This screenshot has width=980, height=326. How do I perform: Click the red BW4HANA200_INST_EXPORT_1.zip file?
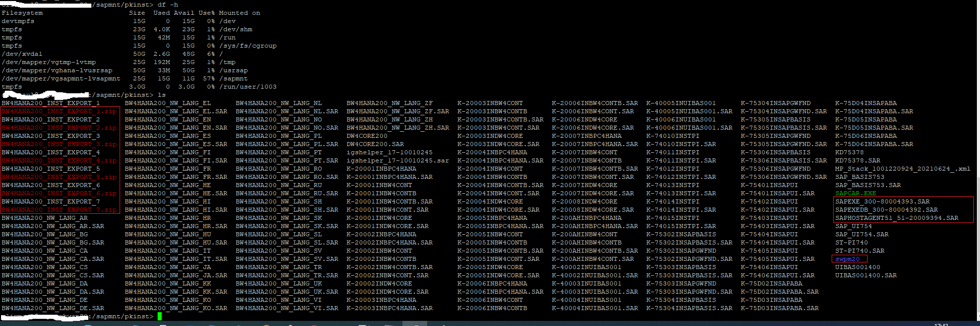click(x=59, y=111)
